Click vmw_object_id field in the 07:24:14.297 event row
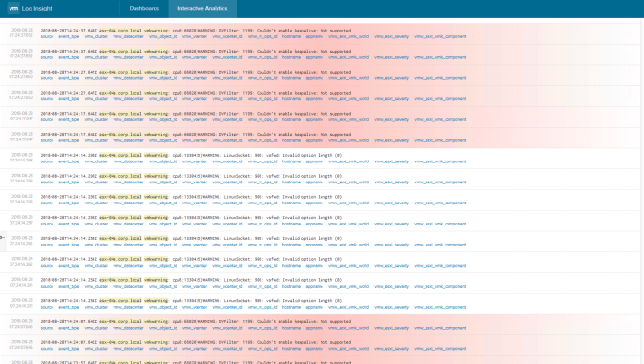Viewport: 644px width, 364px height. pyautogui.click(x=163, y=224)
